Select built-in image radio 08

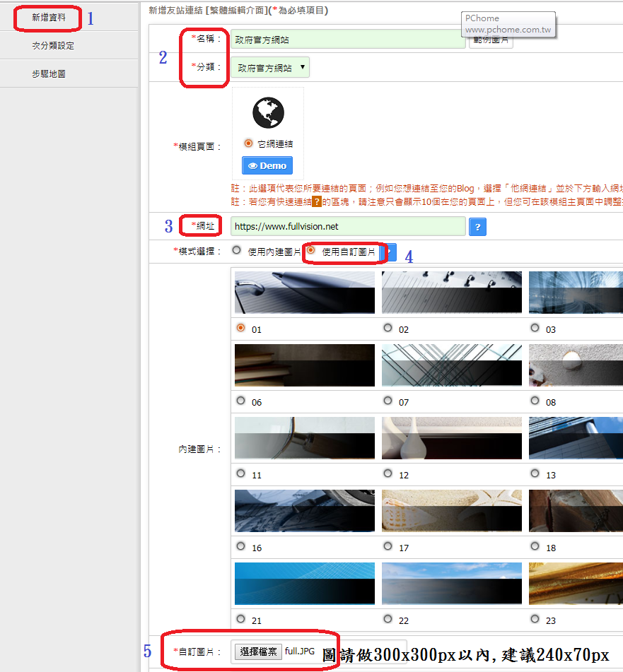click(535, 401)
